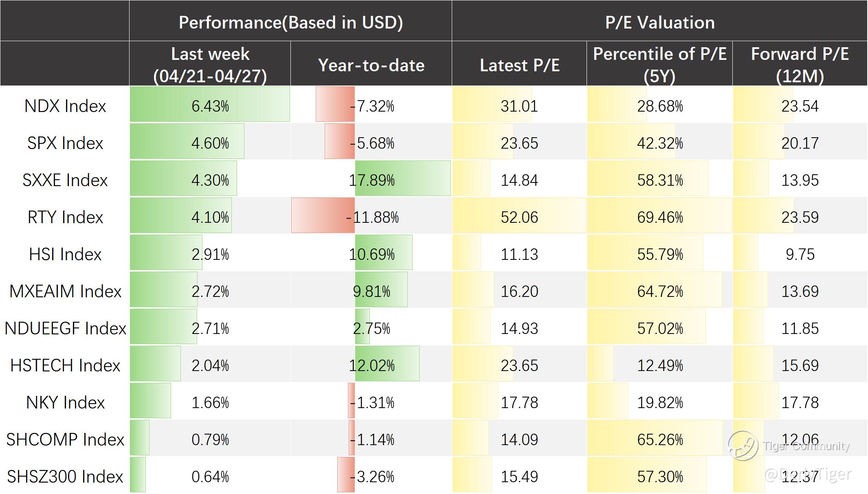Click the Percentile of P/E (5Y) header
Screen dimensions: 868x494
pyautogui.click(x=659, y=65)
